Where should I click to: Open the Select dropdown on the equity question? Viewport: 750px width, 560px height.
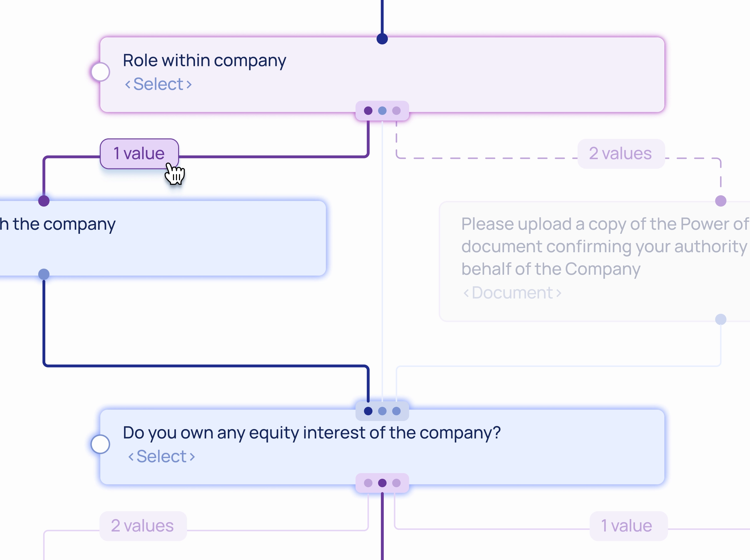pyautogui.click(x=161, y=456)
